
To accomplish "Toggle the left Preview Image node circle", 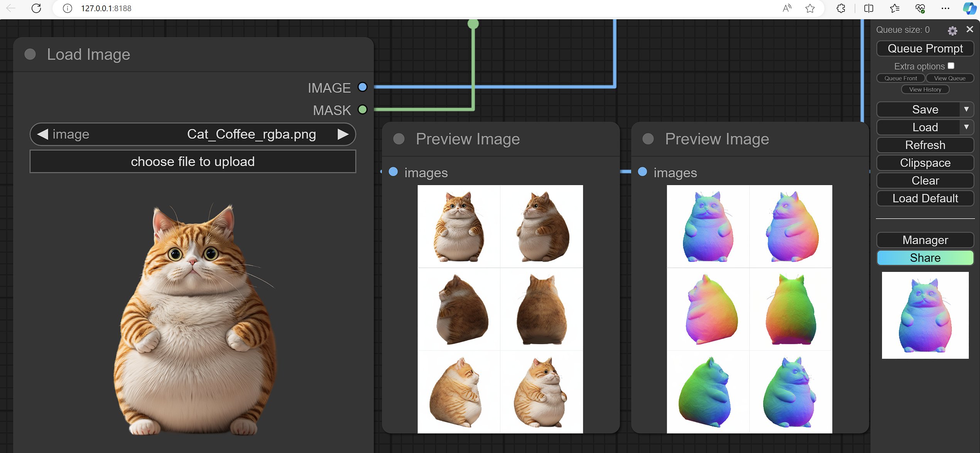I will (399, 139).
